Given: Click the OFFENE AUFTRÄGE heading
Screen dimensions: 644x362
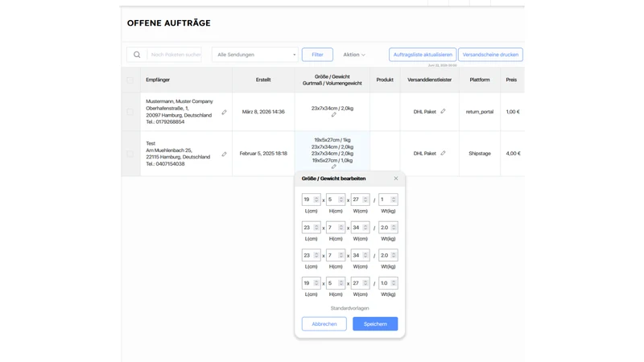Looking at the screenshot, I should (x=169, y=23).
